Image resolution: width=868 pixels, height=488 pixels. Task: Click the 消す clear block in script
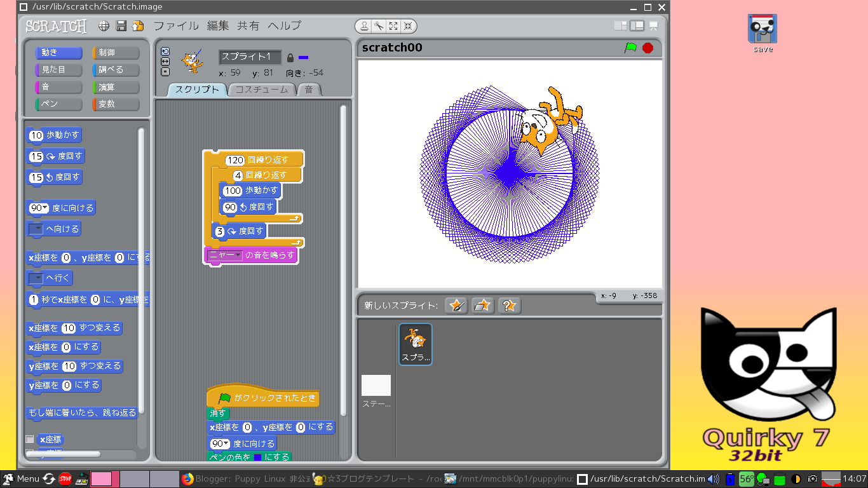[x=219, y=414]
